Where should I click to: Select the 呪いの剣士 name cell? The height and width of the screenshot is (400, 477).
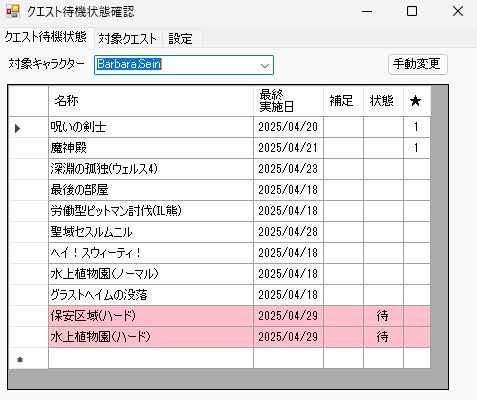click(x=151, y=127)
